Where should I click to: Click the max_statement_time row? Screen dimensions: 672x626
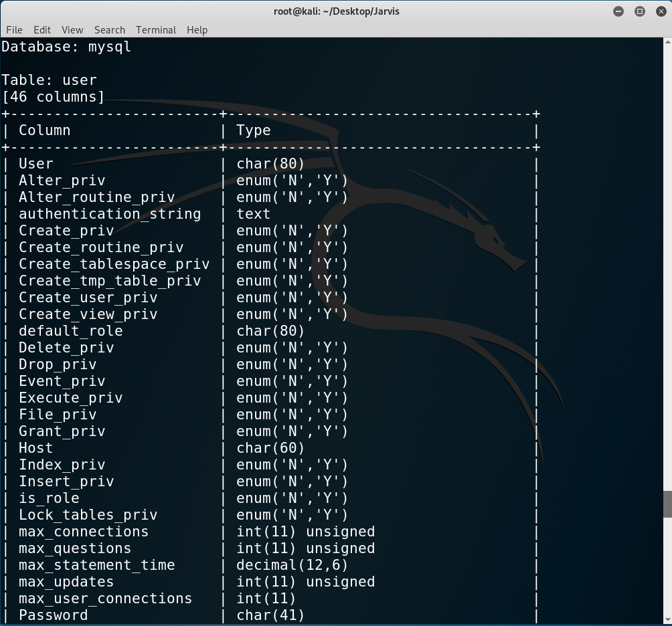click(x=270, y=565)
